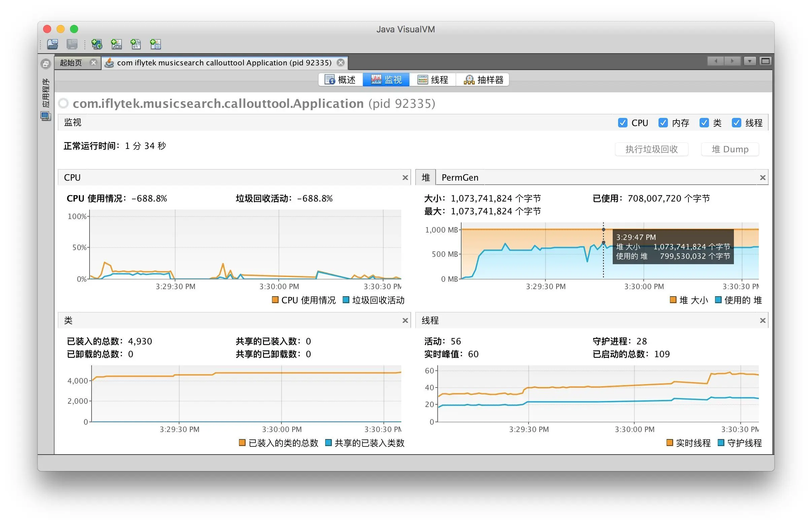Click the restore-window icon left of 起始页 tab
812x525 pixels.
46,63
